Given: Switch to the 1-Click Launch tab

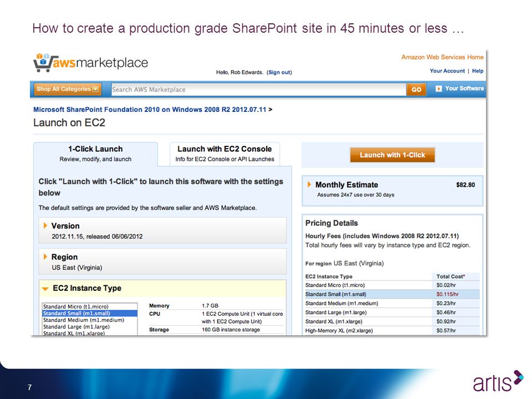Looking at the screenshot, I should pos(95,154).
